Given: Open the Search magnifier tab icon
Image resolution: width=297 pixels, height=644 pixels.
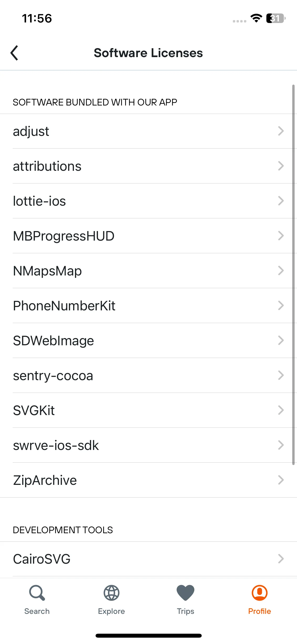Looking at the screenshot, I should pyautogui.click(x=37, y=593).
